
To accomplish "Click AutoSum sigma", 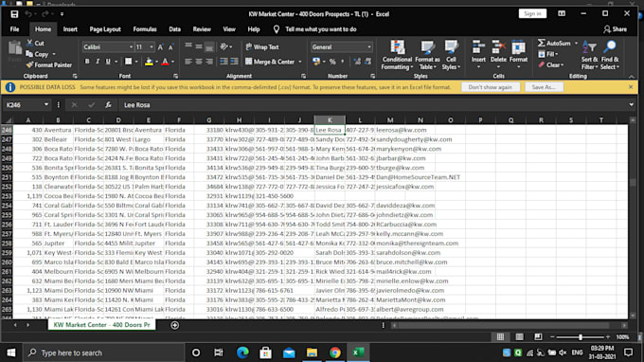I will (x=542, y=43).
